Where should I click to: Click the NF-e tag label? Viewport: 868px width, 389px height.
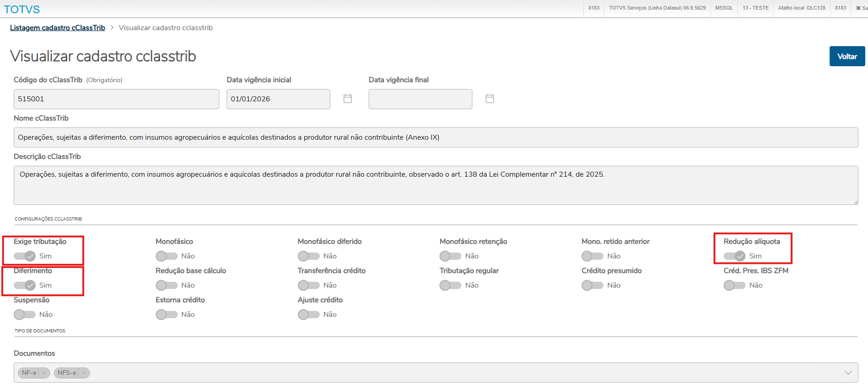click(x=29, y=373)
